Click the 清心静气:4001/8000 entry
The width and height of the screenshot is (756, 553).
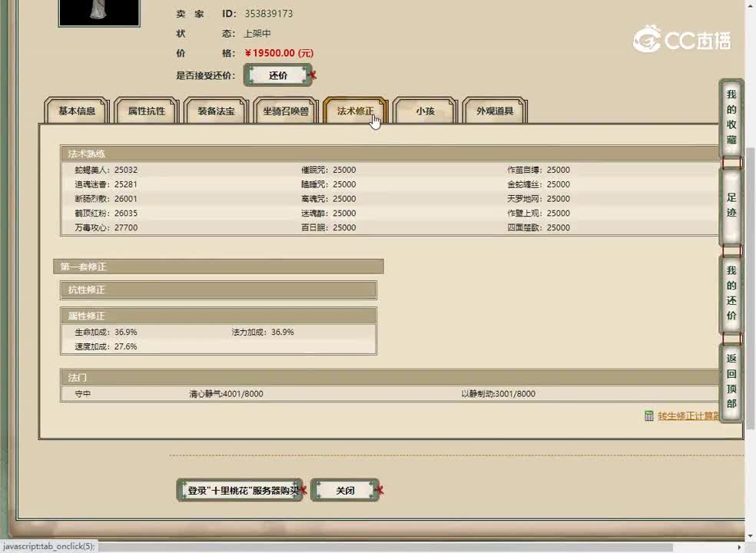[226, 394]
